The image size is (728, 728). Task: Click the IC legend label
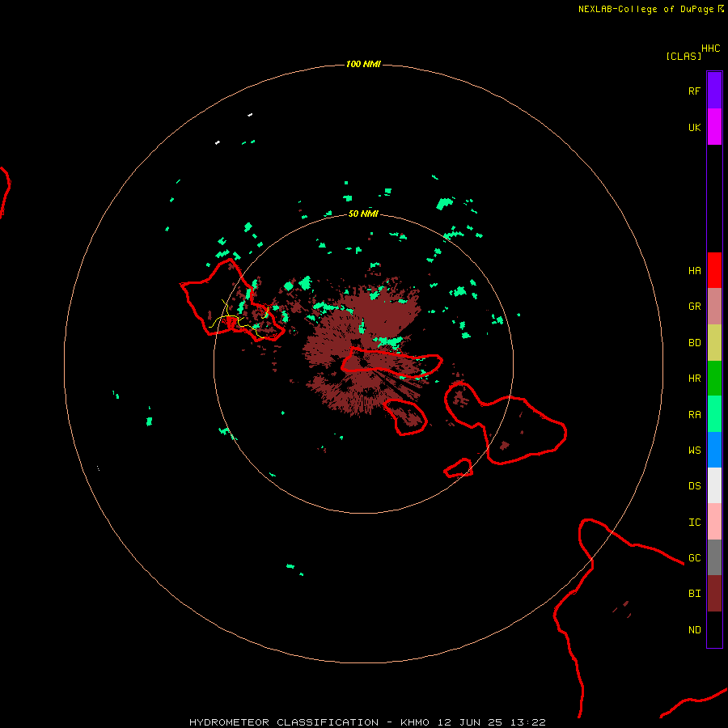(694, 523)
